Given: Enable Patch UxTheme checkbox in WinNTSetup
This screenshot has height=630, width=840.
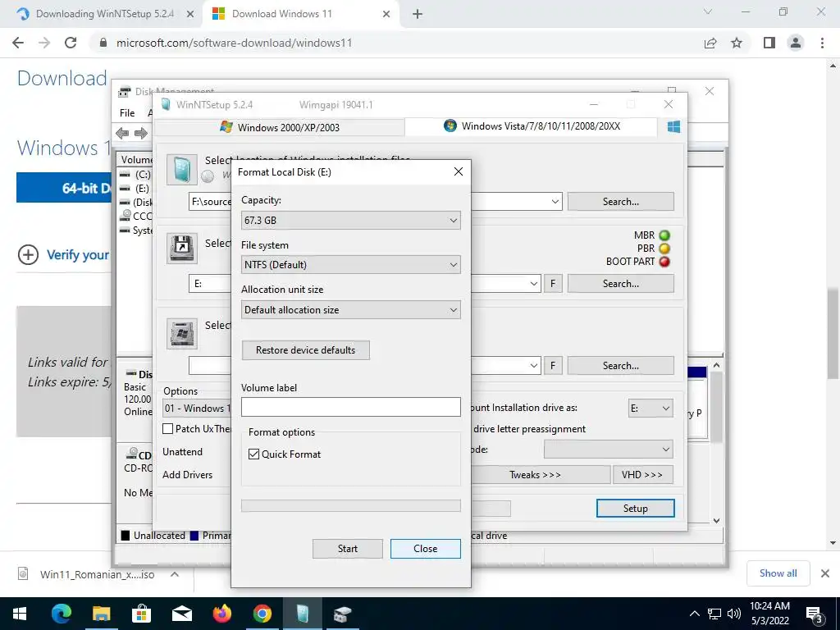Looking at the screenshot, I should [x=167, y=428].
